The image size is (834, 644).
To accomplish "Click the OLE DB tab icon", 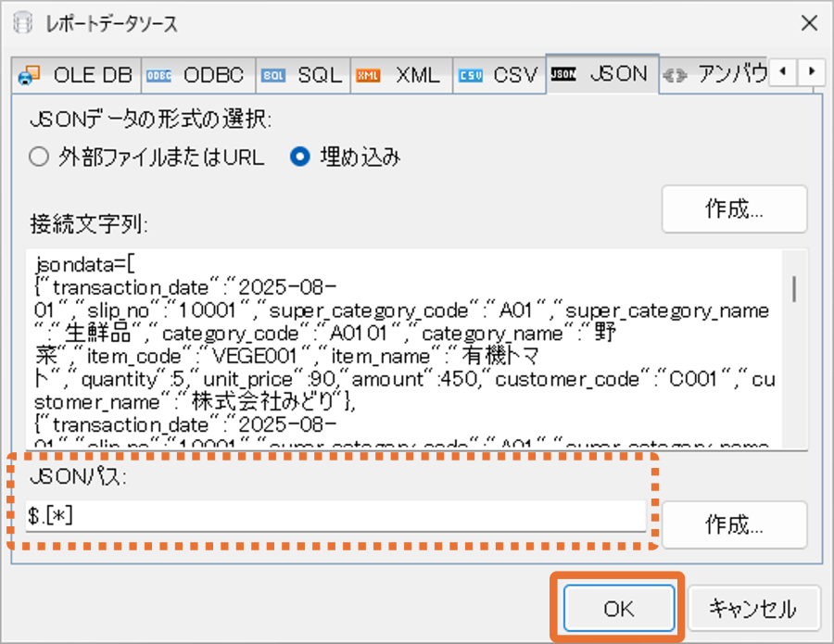I will coord(29,75).
